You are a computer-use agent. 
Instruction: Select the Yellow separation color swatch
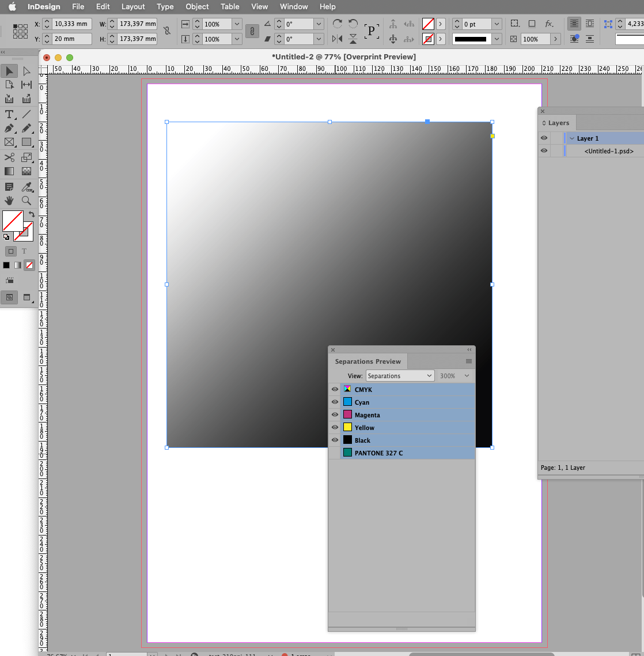(348, 427)
